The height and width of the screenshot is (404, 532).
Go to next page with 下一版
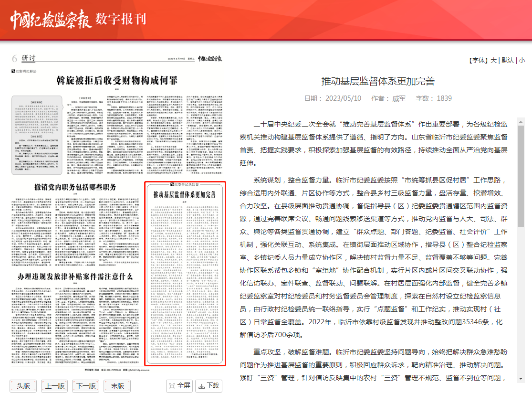pos(86,386)
